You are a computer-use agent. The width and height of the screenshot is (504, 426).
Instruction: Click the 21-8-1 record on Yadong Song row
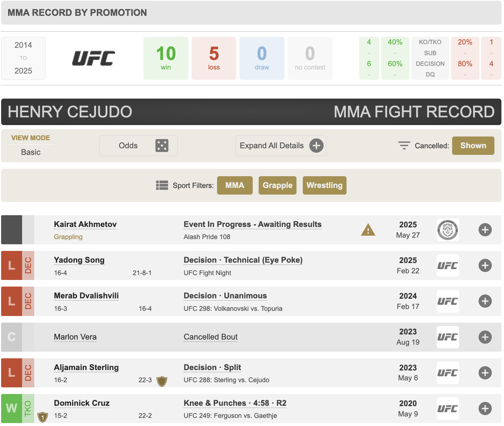pyautogui.click(x=142, y=273)
